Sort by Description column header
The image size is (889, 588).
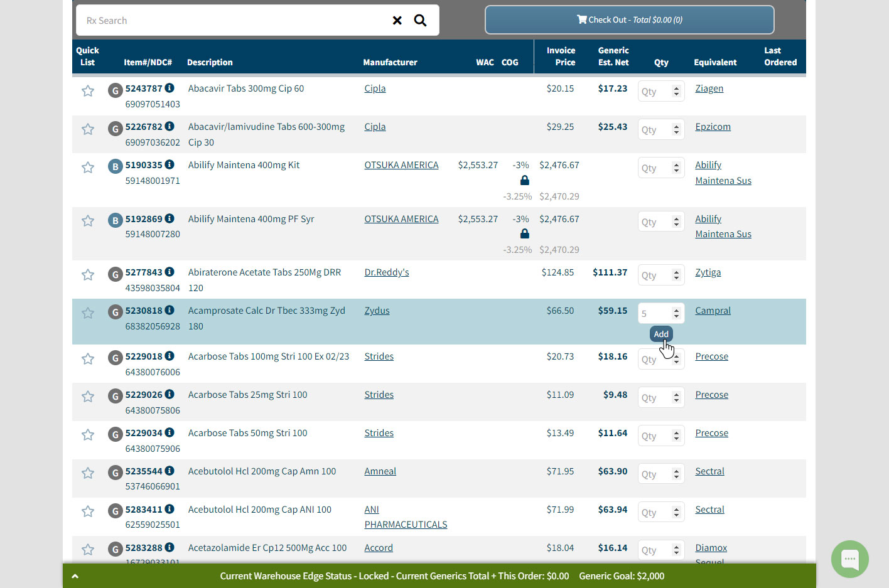pyautogui.click(x=210, y=62)
